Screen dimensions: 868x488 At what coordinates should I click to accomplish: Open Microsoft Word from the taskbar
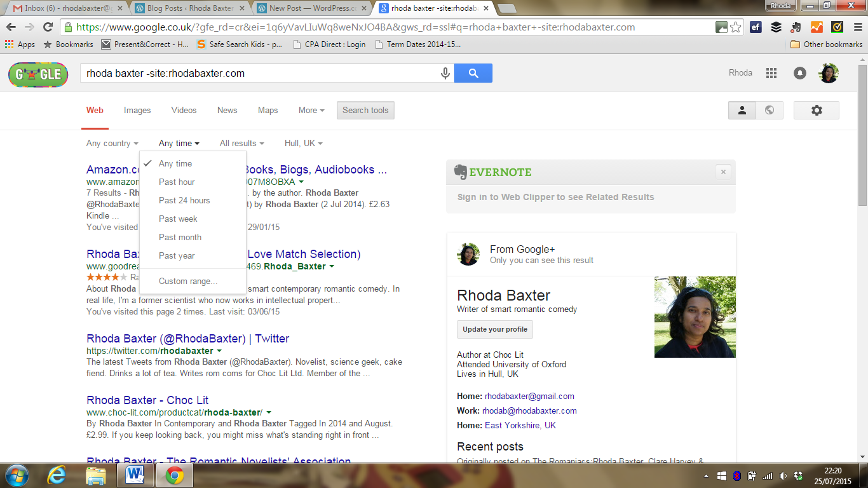135,475
